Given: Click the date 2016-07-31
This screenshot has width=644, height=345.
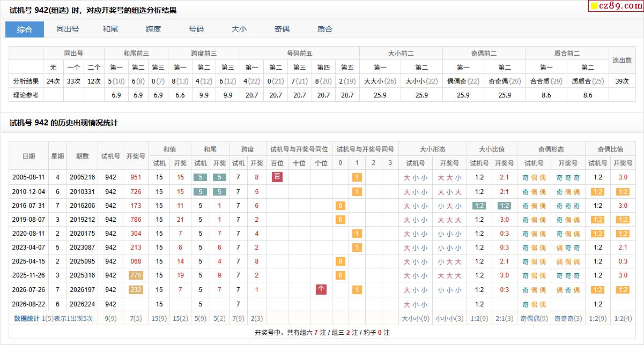Looking at the screenshot, I should click(x=29, y=206).
